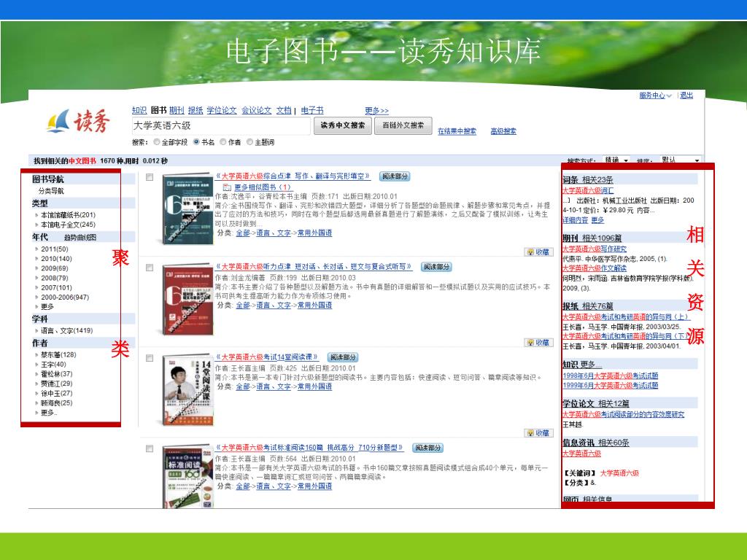Screen dimensions: 747x560
Task: Click the 在结果中搜索 link
Action: [457, 131]
